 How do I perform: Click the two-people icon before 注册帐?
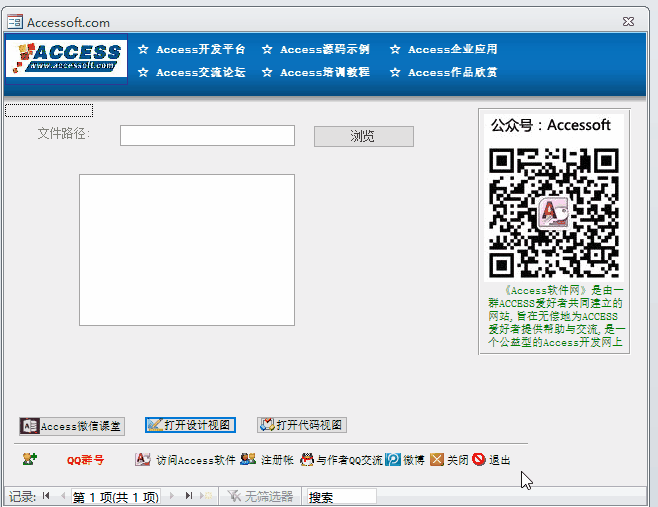[x=248, y=459]
